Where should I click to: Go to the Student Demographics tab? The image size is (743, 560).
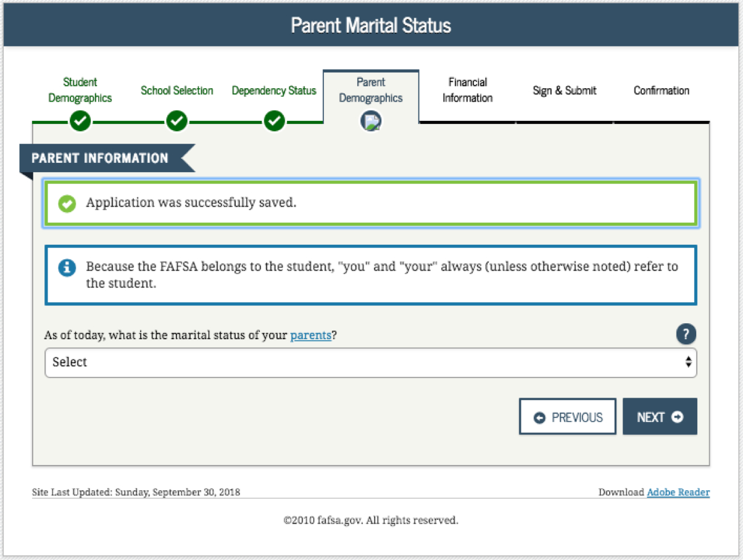[80, 90]
